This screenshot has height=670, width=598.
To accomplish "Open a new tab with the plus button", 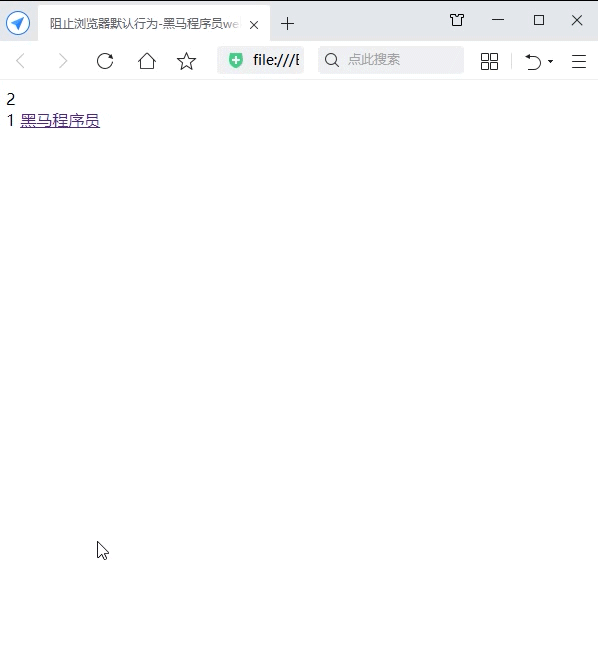I will pyautogui.click(x=287, y=24).
